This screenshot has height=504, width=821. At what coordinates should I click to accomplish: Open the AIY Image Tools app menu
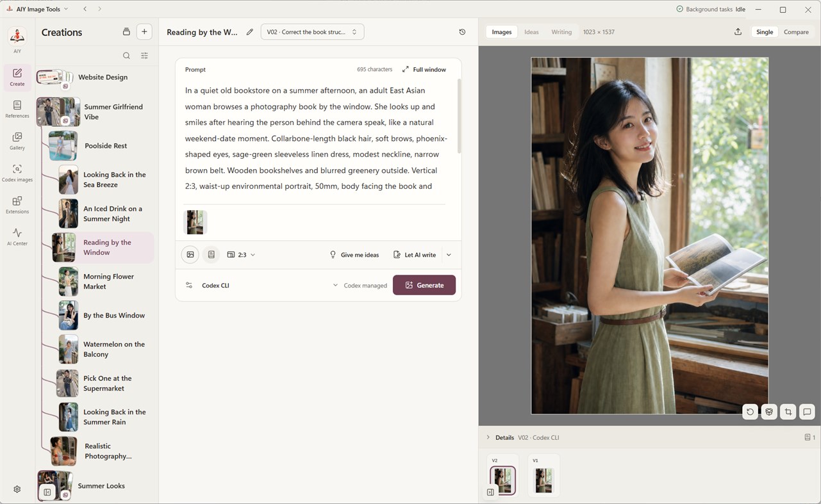[37, 9]
